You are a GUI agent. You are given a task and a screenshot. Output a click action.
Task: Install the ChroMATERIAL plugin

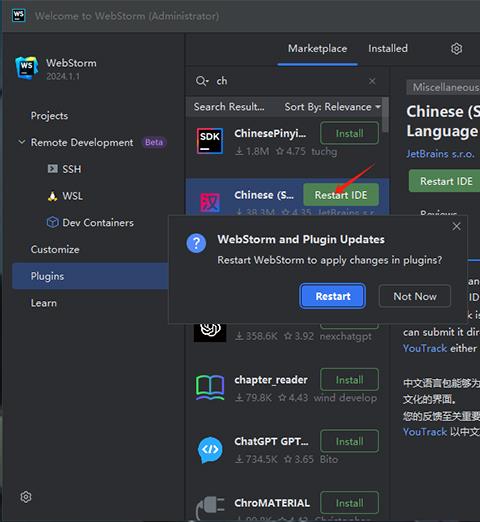tap(349, 503)
